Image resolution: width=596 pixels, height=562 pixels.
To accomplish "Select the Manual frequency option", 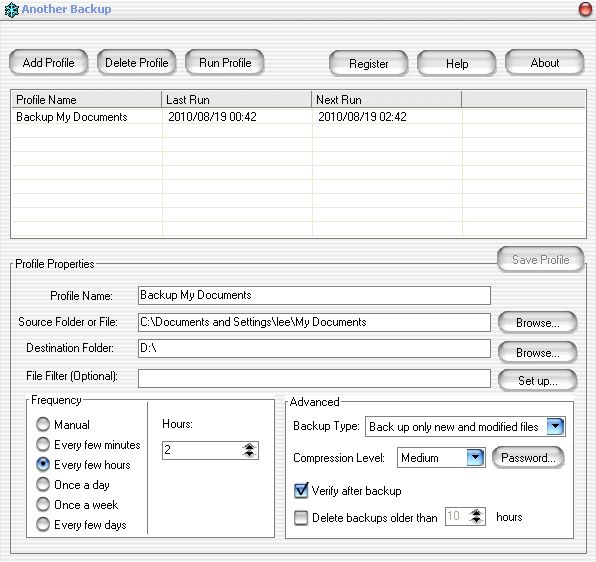I will 43,424.
